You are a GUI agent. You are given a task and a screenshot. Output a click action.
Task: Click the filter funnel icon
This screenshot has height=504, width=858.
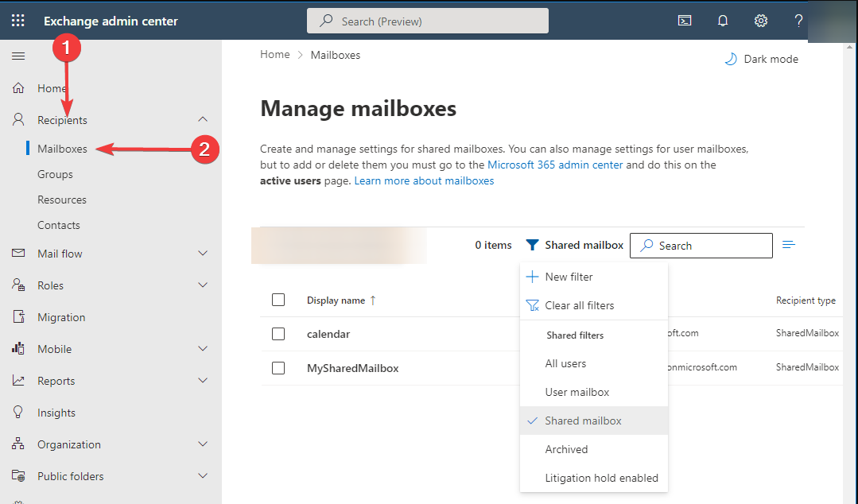click(x=532, y=245)
